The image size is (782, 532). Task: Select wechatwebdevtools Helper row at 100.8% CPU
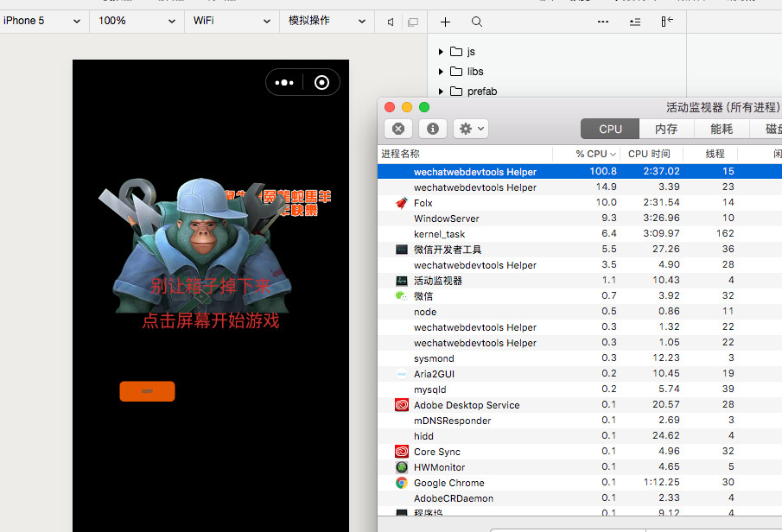[x=580, y=172]
